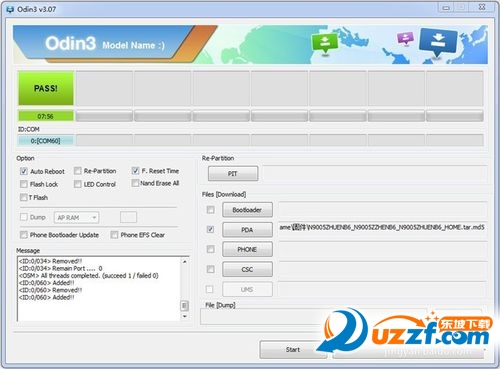The height and width of the screenshot is (369, 500).
Task: Click the green download icon in banner
Action: coord(324,43)
